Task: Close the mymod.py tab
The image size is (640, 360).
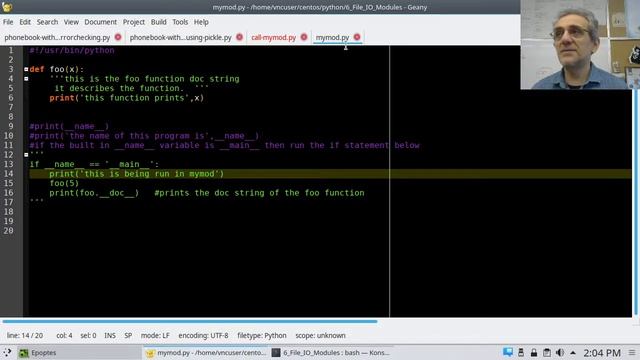Action: point(357,37)
